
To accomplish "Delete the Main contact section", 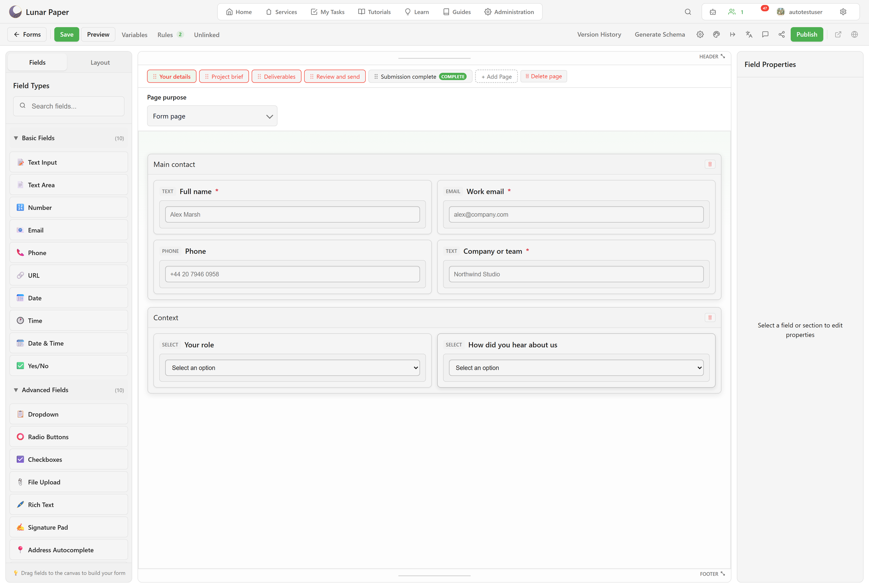I will coord(710,164).
